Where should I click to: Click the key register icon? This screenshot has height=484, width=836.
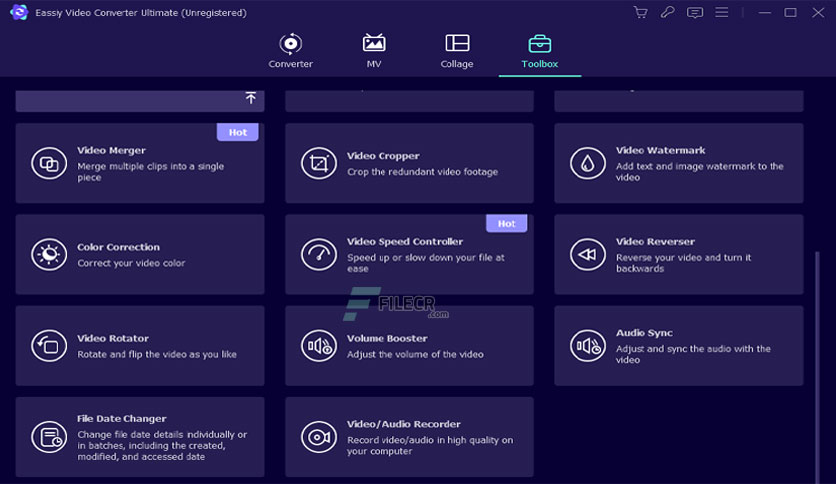[668, 12]
